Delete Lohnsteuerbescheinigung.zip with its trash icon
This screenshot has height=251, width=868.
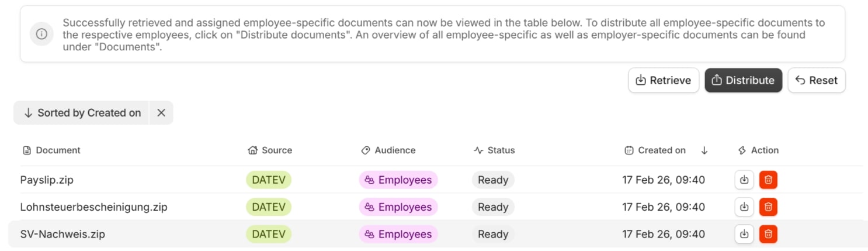768,207
